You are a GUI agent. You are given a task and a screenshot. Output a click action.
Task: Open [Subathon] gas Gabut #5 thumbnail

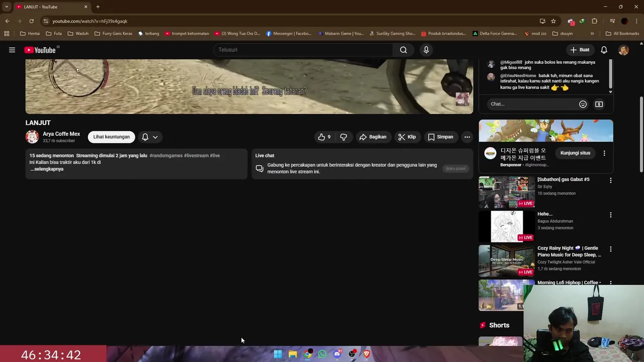click(x=507, y=192)
